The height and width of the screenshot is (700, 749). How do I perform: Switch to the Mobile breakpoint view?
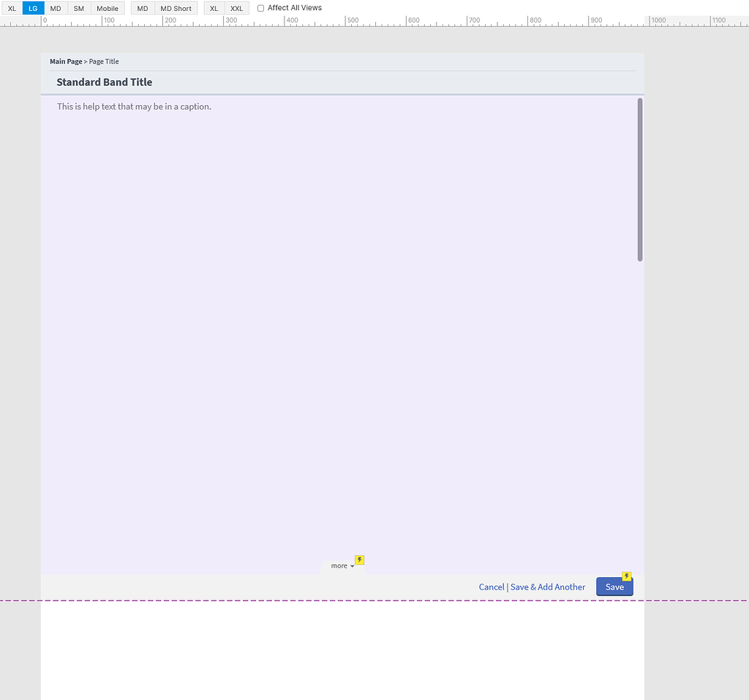(x=108, y=7)
